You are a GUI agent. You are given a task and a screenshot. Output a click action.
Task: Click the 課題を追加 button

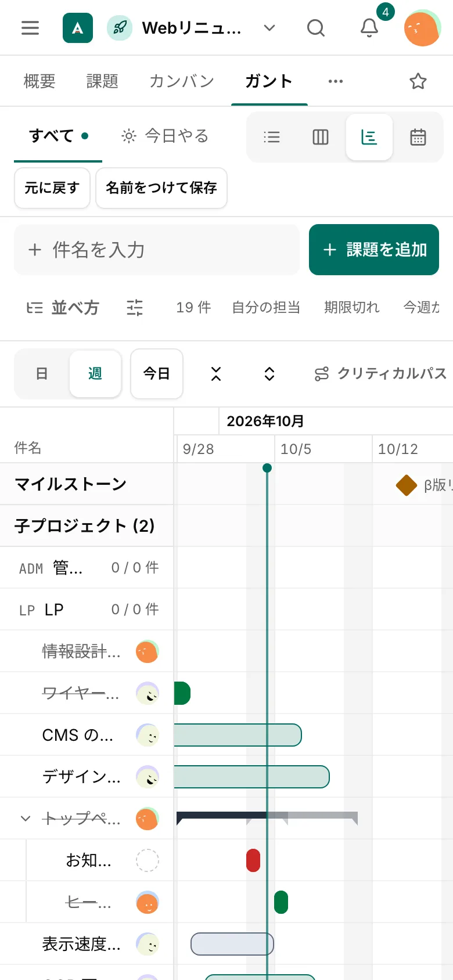[x=374, y=250]
